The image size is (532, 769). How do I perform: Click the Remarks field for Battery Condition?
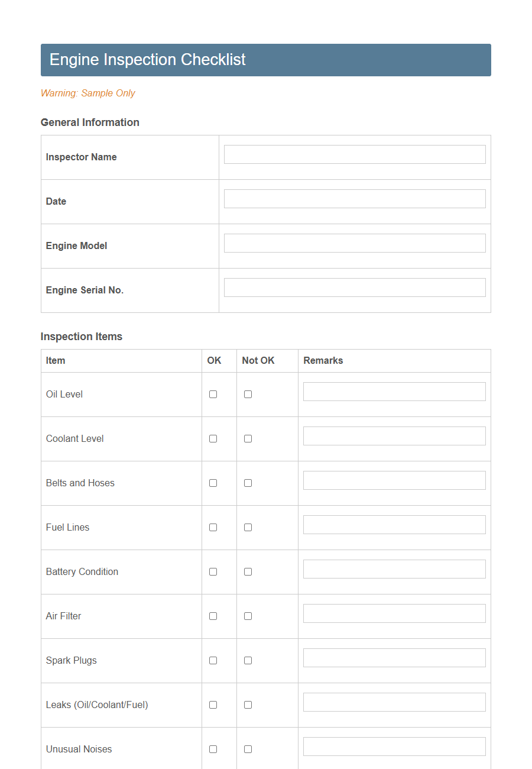tap(394, 568)
